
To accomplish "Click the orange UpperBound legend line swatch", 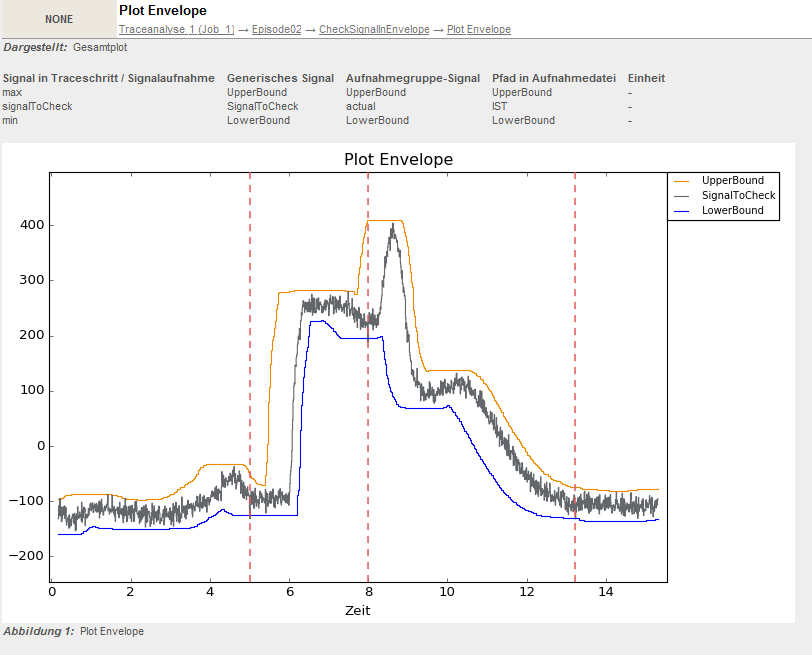I will click(x=682, y=181).
